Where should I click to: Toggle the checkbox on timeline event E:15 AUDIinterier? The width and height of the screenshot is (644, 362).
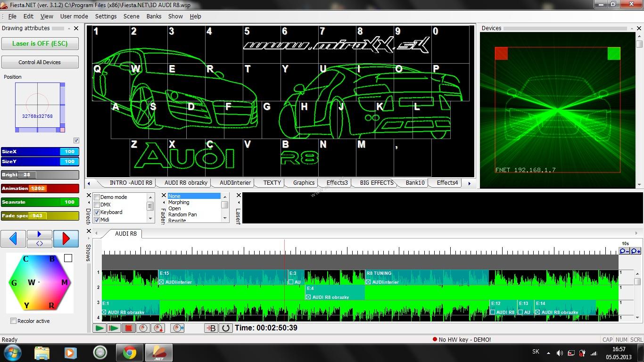(x=161, y=282)
